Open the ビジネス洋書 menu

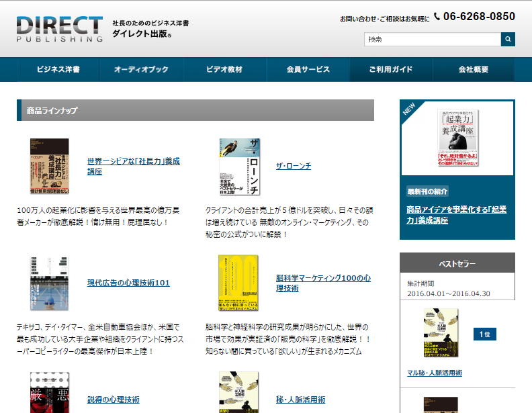58,70
